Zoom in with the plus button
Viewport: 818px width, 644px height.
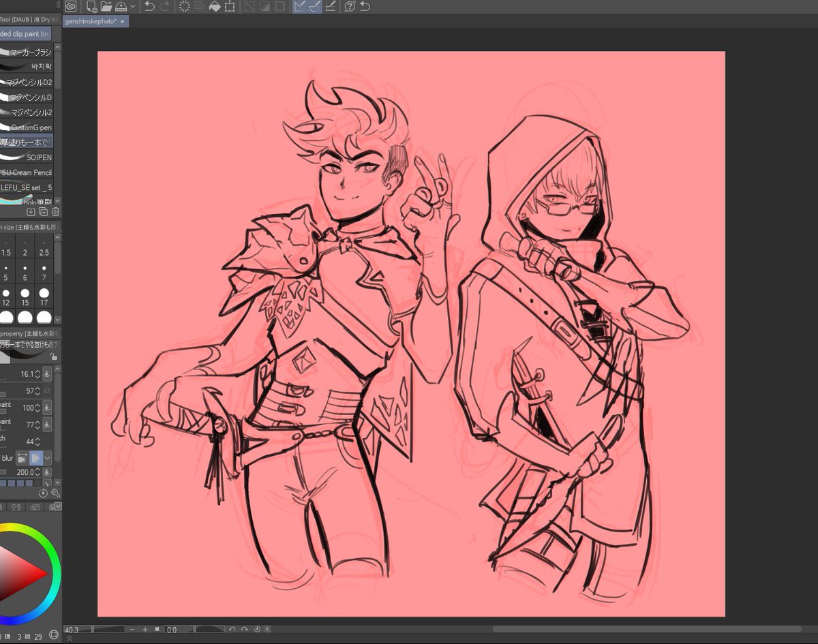click(145, 629)
